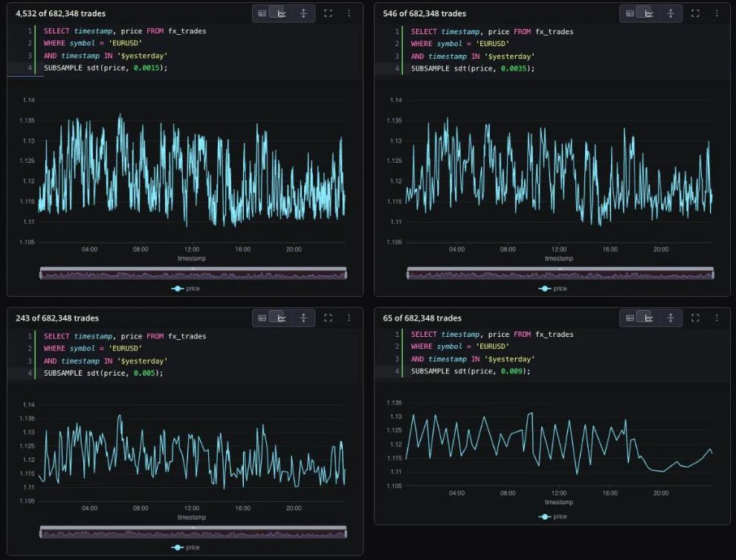736x560 pixels.
Task: Switch the 243 trades panel to table view
Action: coord(262,318)
